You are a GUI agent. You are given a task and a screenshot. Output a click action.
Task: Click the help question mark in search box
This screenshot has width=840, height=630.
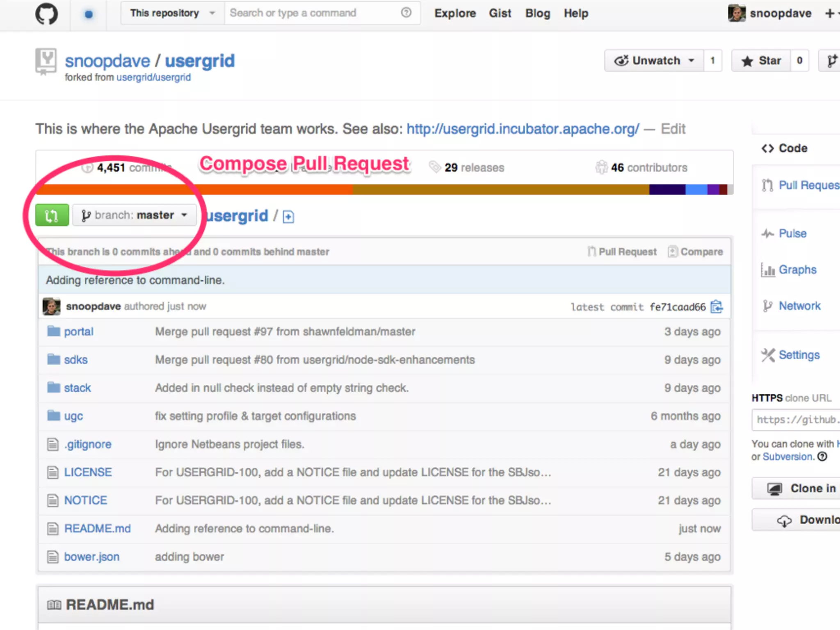[406, 13]
